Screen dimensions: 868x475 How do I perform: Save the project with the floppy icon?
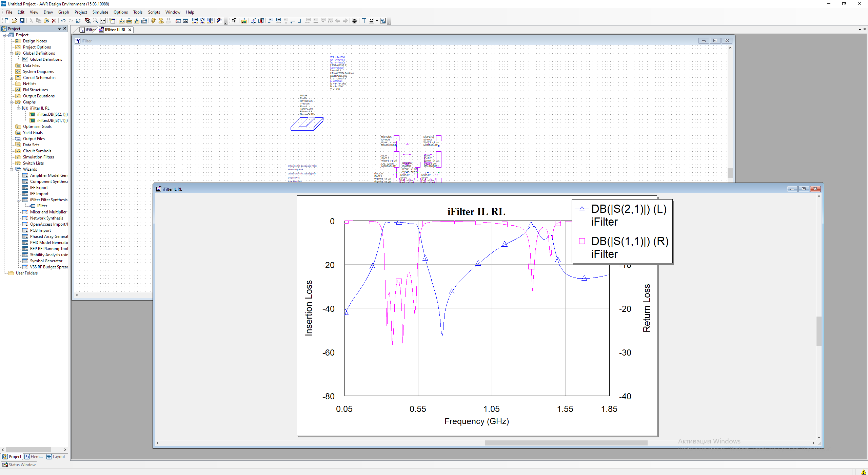[x=22, y=21]
